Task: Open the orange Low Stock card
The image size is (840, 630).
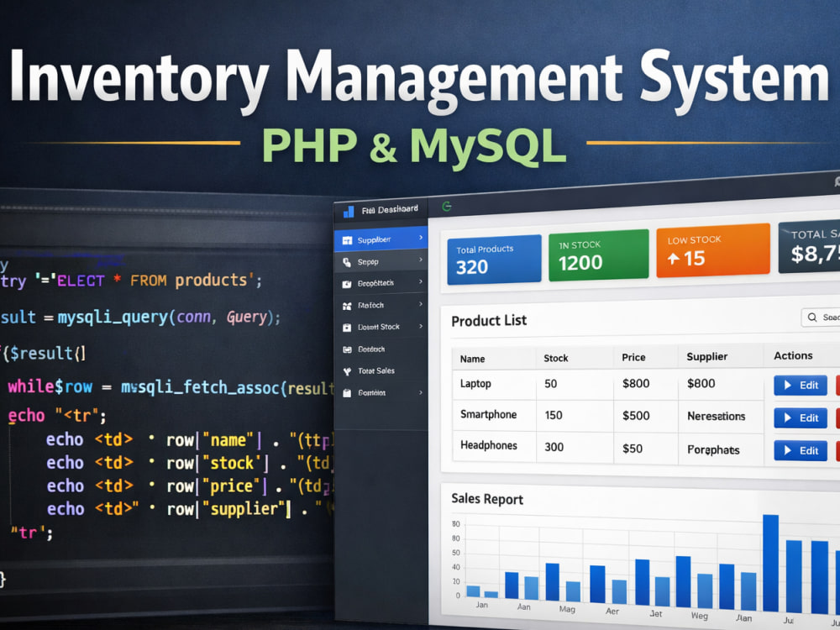Action: point(713,250)
